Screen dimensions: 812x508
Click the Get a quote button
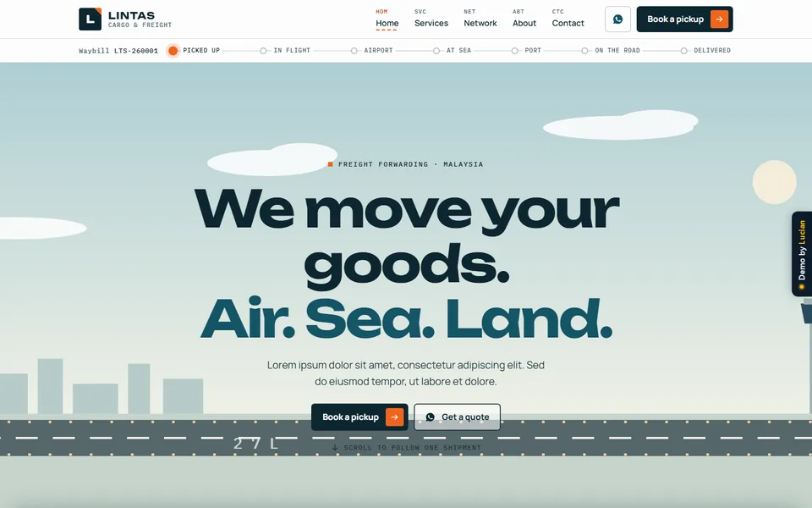(458, 417)
